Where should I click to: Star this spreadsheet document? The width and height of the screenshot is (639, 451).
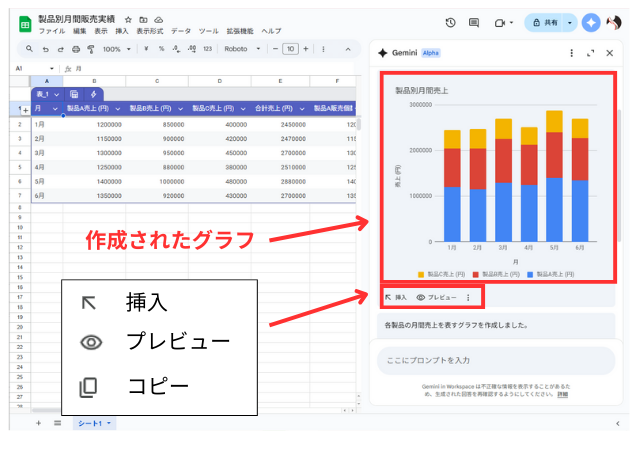(128, 19)
